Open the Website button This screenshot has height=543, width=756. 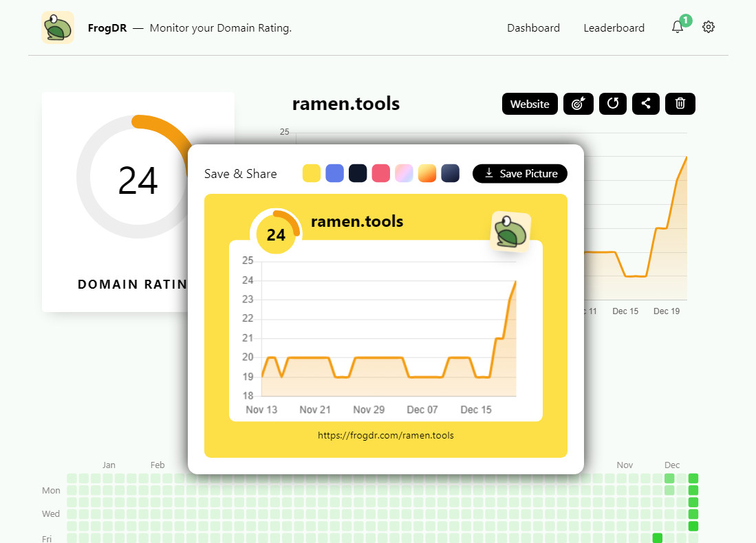530,104
